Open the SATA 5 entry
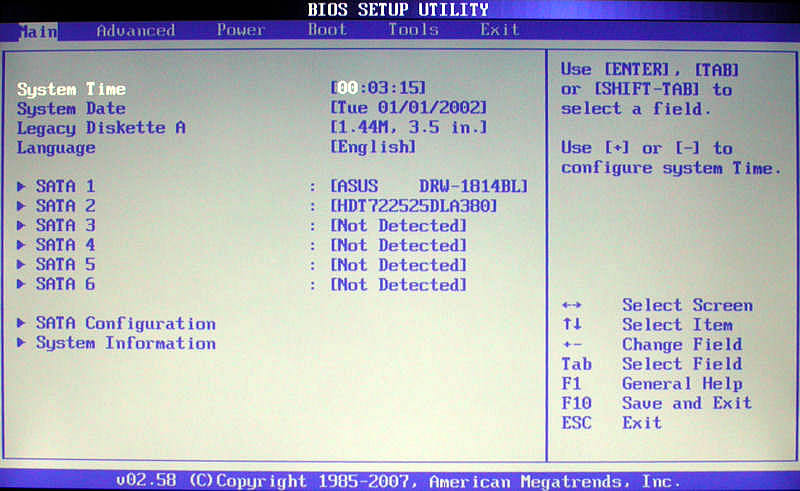This screenshot has height=491, width=800. coord(65,264)
